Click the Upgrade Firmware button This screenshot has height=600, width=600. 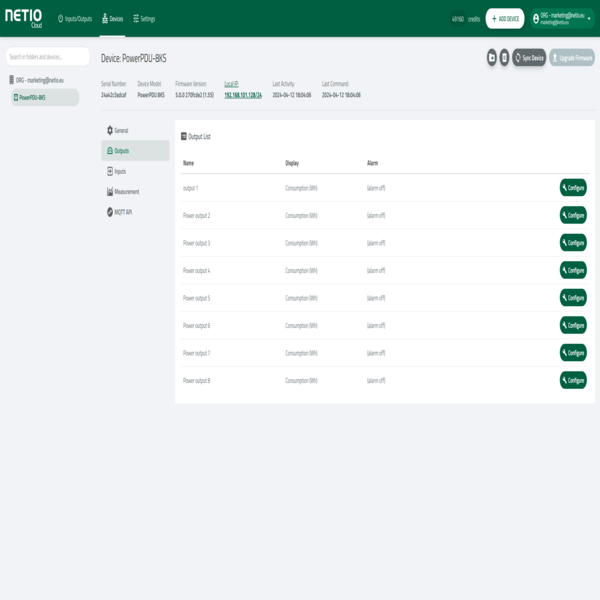tap(572, 58)
